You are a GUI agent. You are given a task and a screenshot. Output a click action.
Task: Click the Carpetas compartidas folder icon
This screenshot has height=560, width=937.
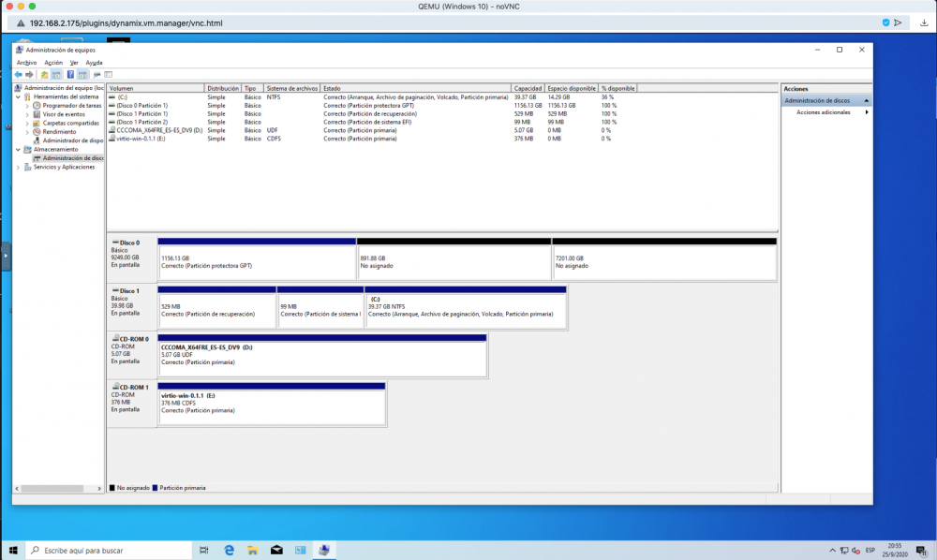coord(37,123)
